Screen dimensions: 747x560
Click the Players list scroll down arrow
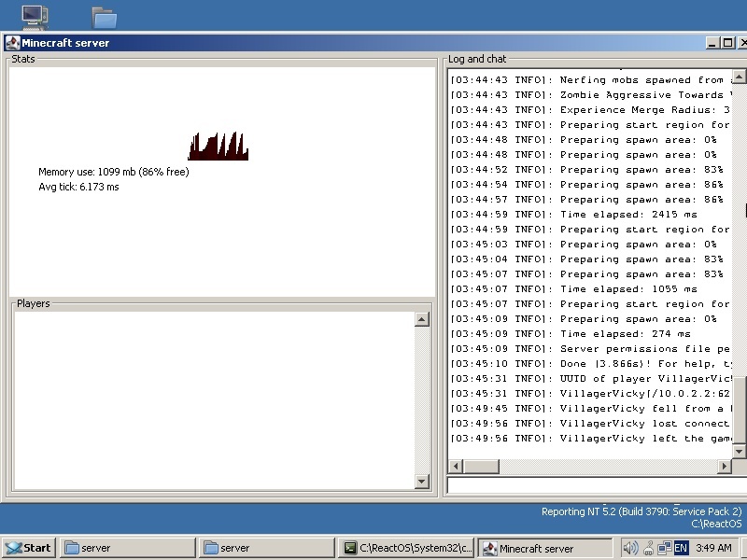[422, 482]
